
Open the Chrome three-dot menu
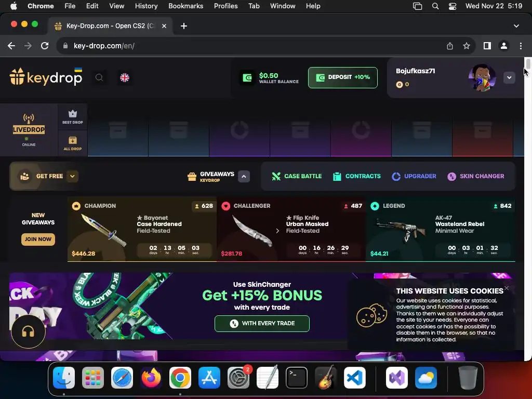pos(521,46)
